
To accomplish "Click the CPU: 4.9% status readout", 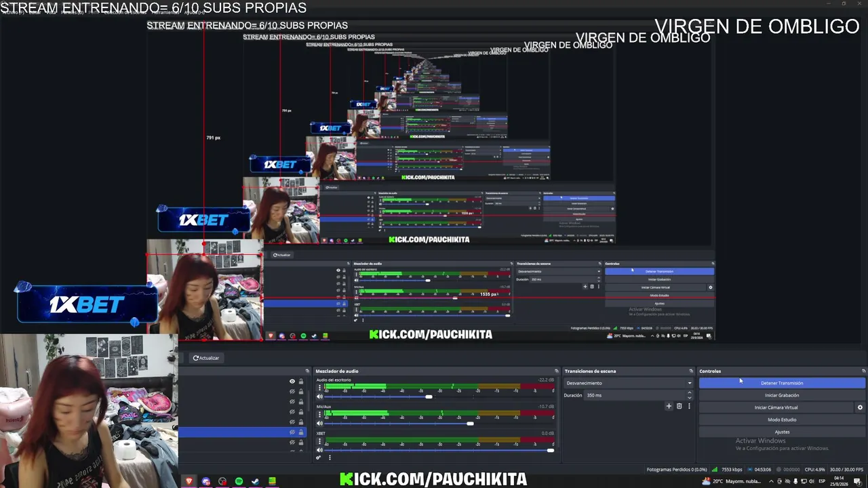I will pyautogui.click(x=814, y=469).
